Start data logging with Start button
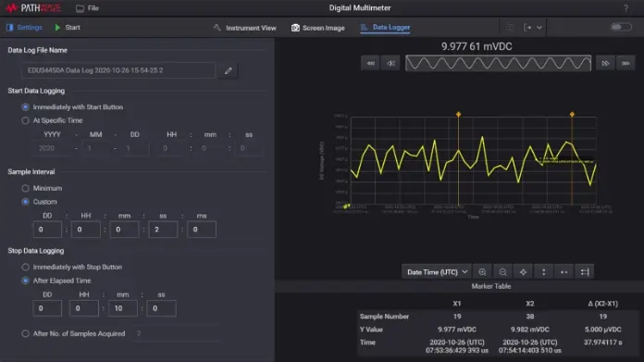Image resolution: width=644 pixels, height=362 pixels. pyautogui.click(x=68, y=28)
